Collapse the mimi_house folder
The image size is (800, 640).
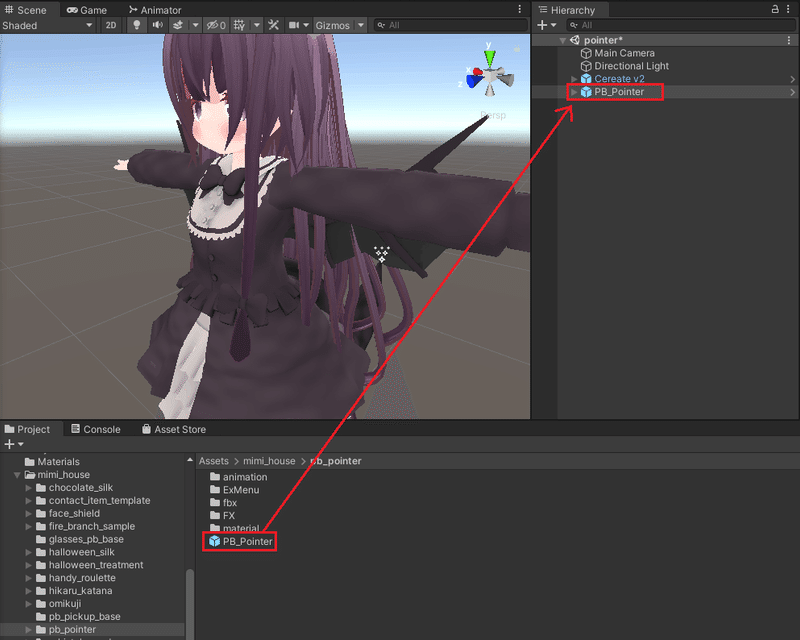[x=17, y=475]
